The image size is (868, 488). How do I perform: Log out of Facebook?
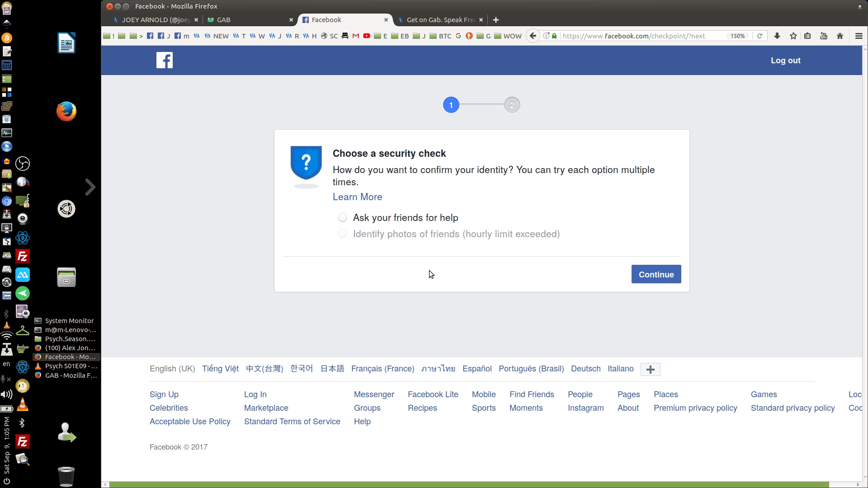pyautogui.click(x=786, y=61)
